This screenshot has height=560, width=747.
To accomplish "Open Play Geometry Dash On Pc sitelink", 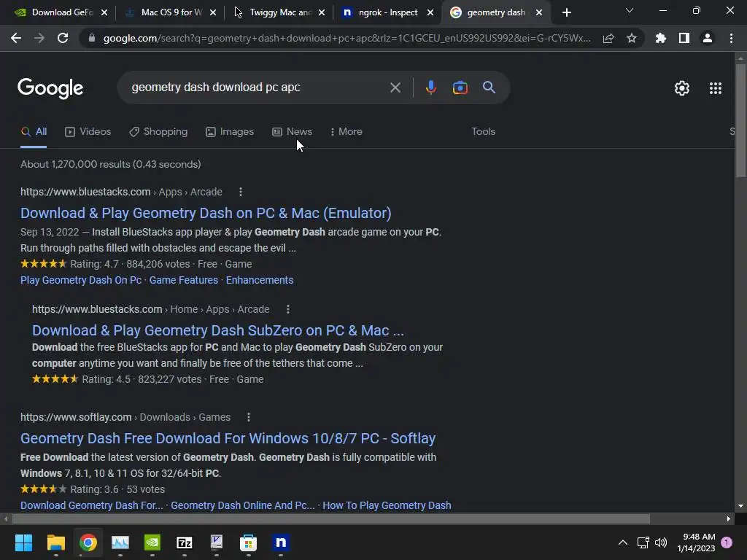I will click(x=81, y=281).
